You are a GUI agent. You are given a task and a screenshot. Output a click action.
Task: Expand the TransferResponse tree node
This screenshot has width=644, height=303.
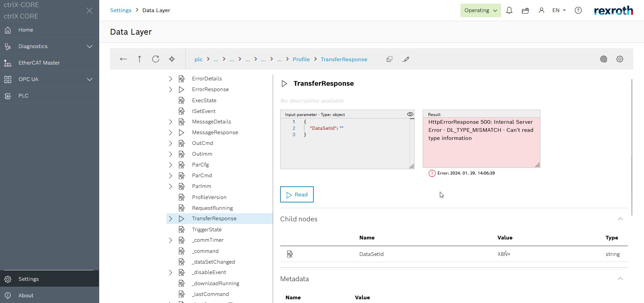(171, 219)
